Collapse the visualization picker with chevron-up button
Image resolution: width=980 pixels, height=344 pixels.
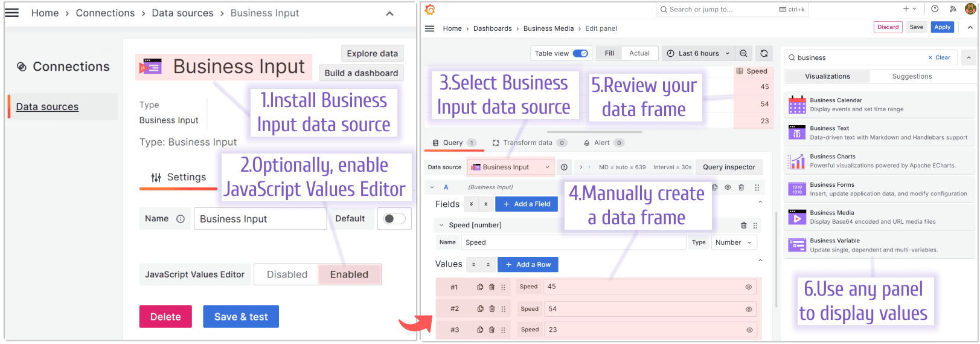tap(969, 57)
